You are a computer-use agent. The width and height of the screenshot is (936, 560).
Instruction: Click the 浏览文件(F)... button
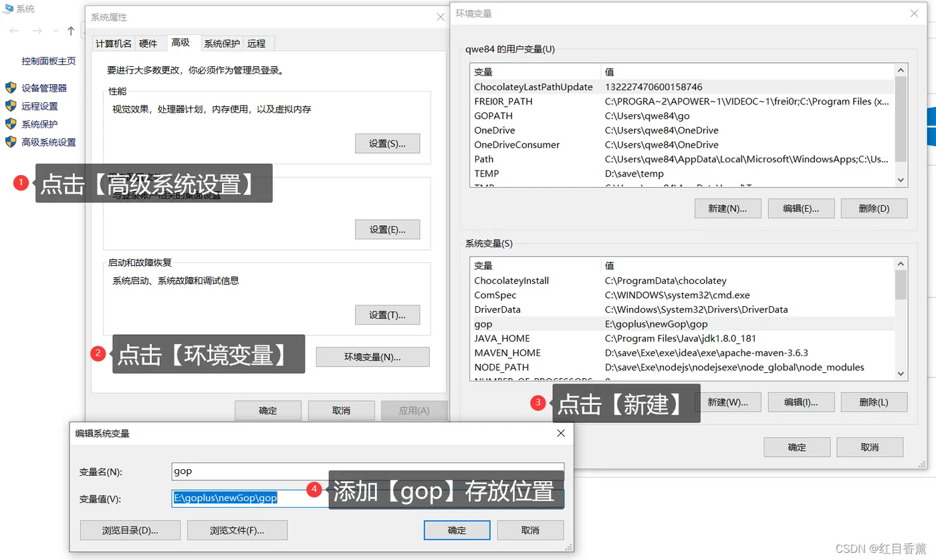coord(237,530)
